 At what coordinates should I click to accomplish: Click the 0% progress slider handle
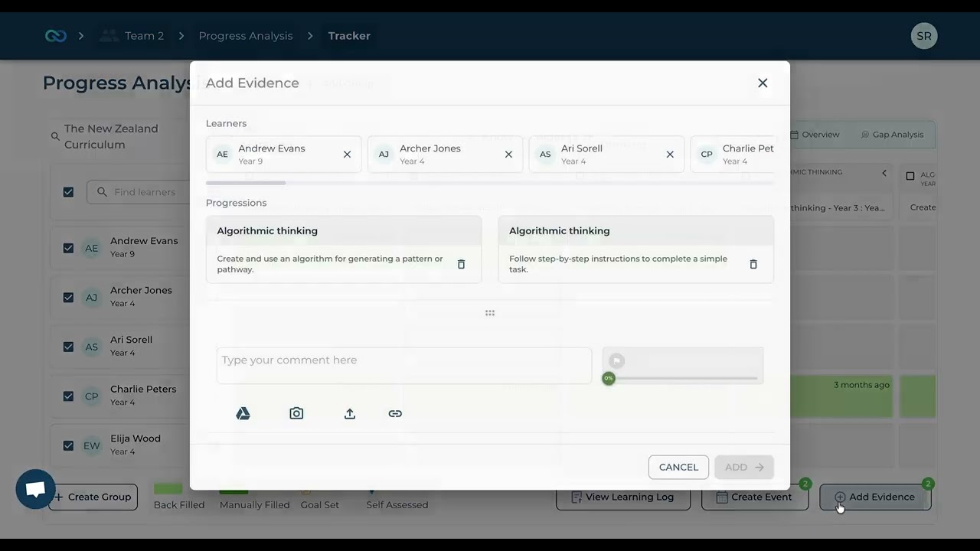609,378
